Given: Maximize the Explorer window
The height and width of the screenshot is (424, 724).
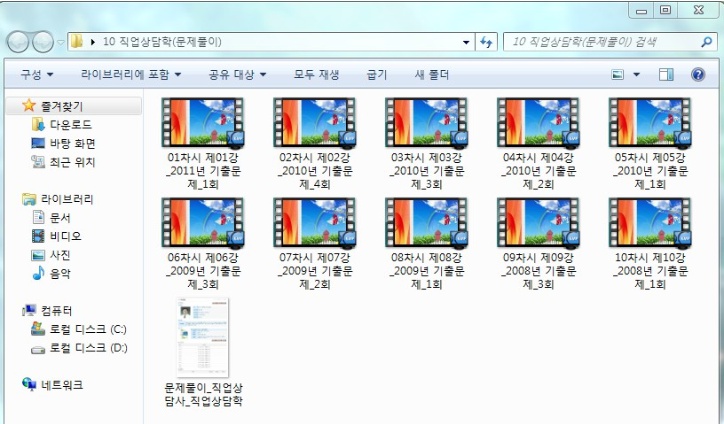Looking at the screenshot, I should pyautogui.click(x=665, y=10).
